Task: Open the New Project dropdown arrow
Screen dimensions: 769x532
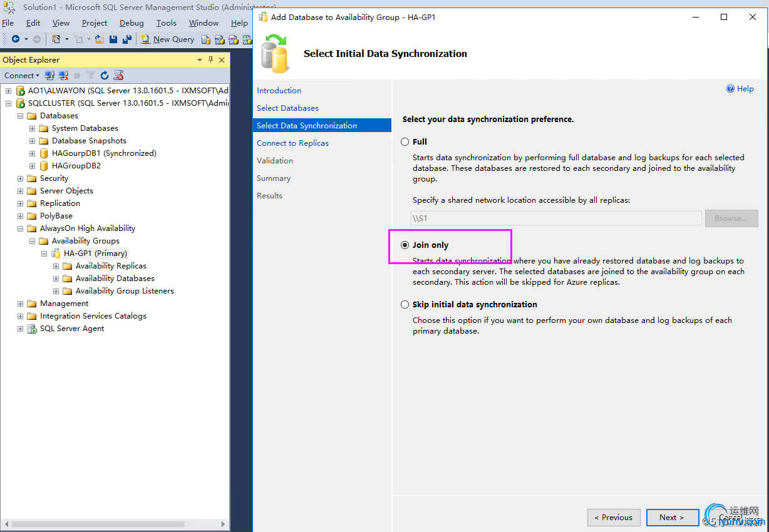Action: coord(66,39)
